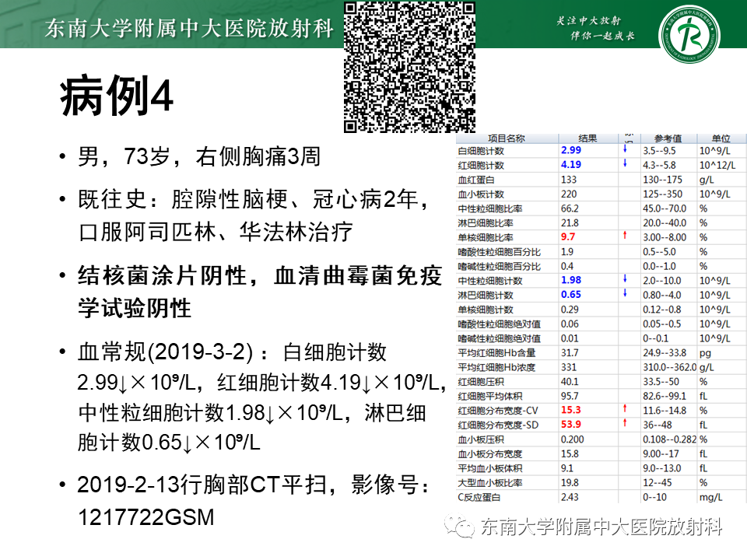Click the unit pg in 平均红细胞Hb含量 row

(705, 353)
